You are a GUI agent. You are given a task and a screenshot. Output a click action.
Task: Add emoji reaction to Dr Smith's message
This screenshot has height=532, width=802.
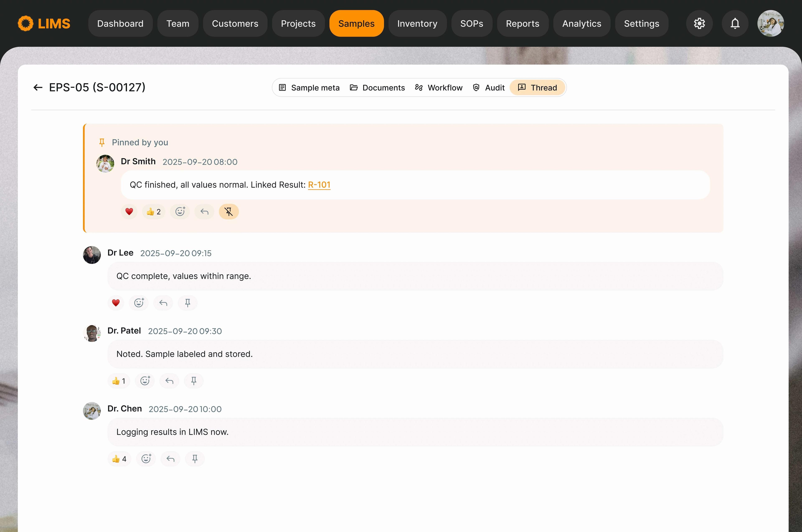click(180, 212)
